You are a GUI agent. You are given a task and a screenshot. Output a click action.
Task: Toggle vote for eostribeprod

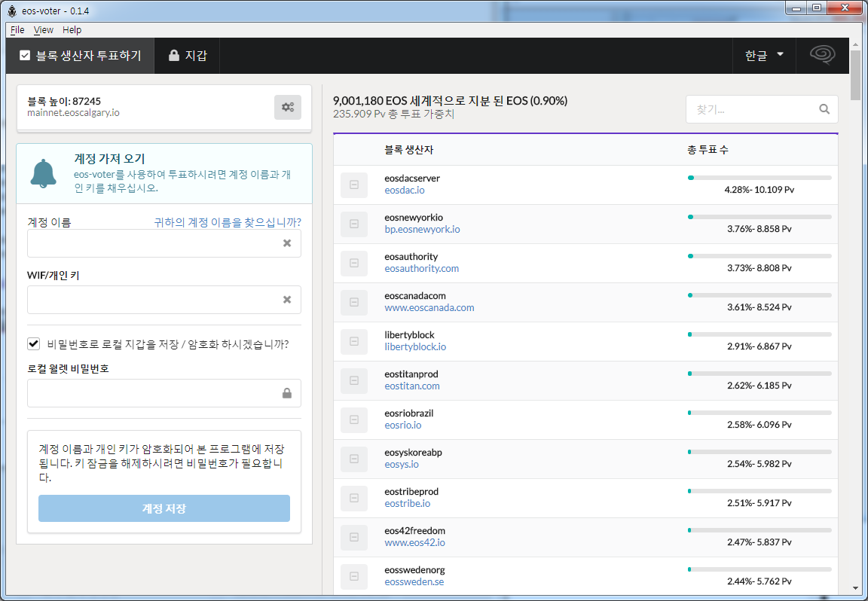click(x=353, y=498)
